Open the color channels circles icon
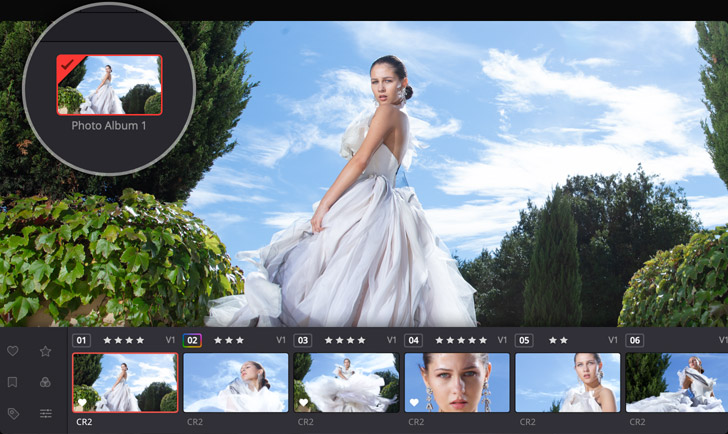 pos(46,382)
